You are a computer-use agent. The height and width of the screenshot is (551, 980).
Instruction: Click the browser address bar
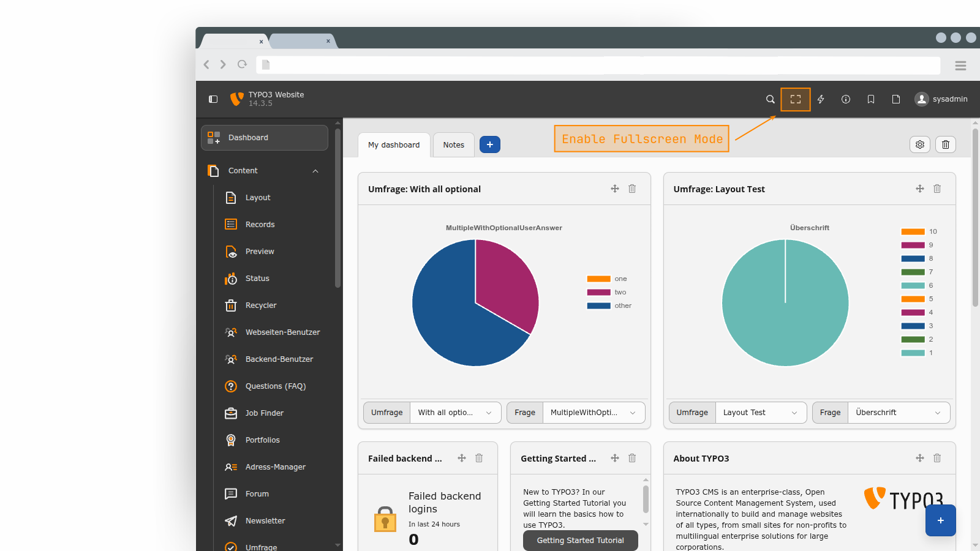598,65
